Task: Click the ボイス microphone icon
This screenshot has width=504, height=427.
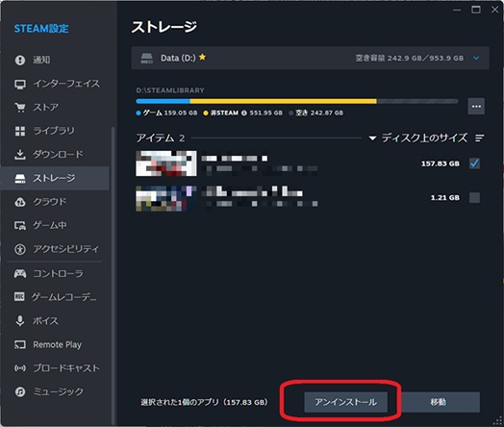Action: click(x=20, y=320)
